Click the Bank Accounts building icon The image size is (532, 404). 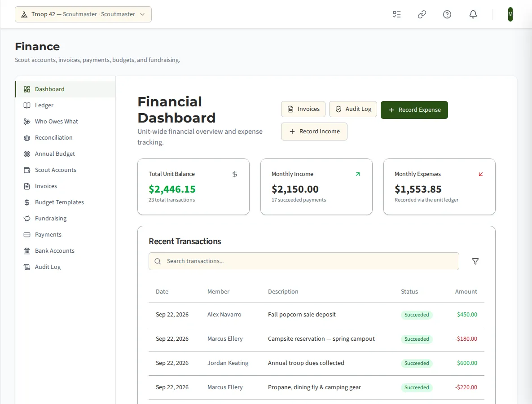pos(27,251)
